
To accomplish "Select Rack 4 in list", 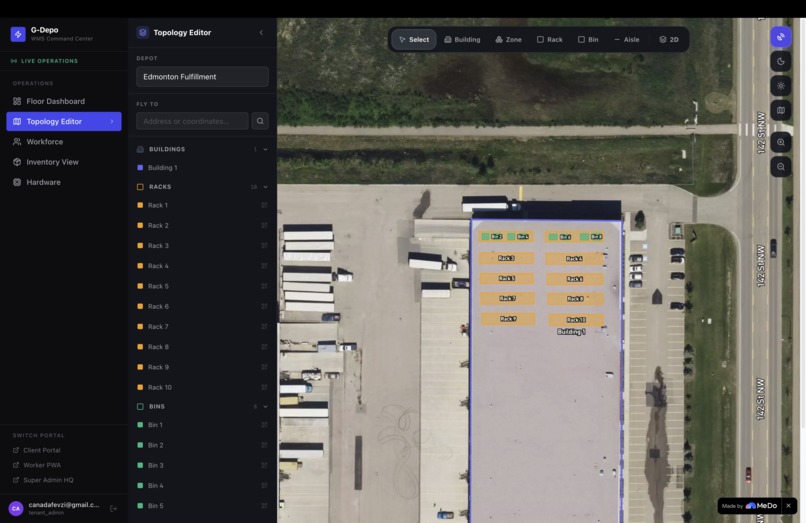I will [202, 266].
